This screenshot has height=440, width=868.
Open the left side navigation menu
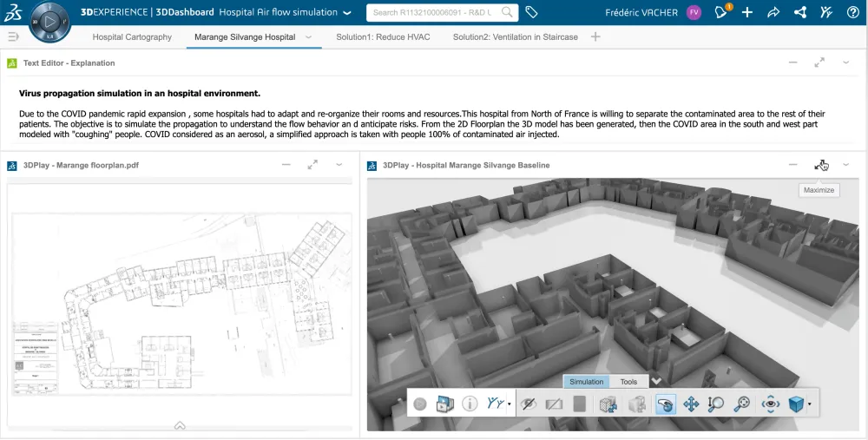click(13, 36)
